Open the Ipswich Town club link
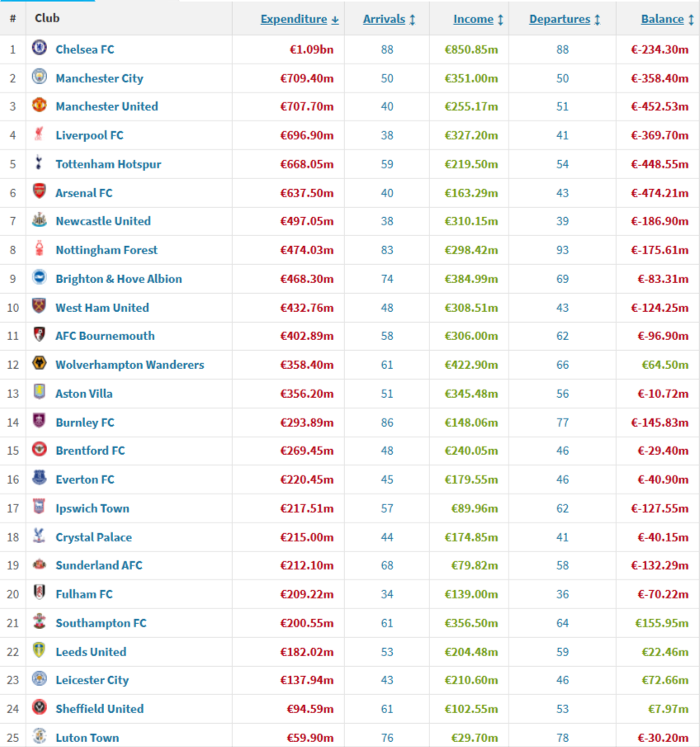Image resolution: width=700 pixels, height=747 pixels. 92,508
